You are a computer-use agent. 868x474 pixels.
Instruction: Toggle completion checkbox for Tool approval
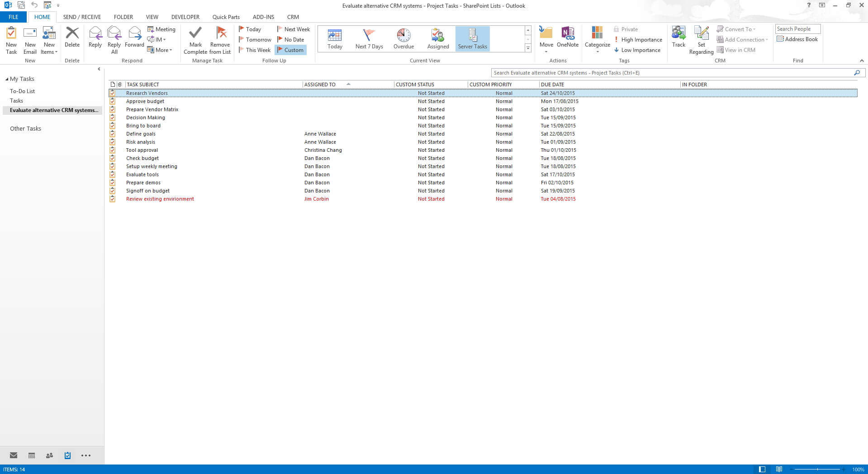click(x=112, y=150)
